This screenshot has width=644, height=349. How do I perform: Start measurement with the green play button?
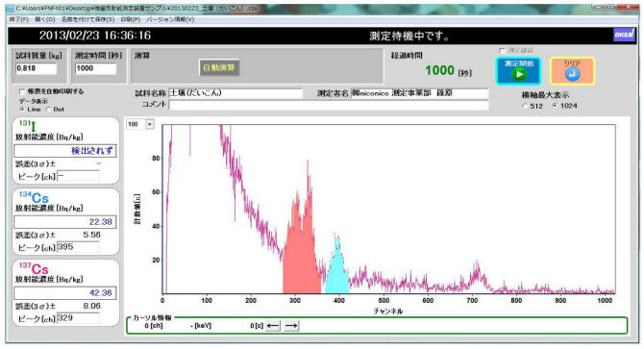pos(518,70)
